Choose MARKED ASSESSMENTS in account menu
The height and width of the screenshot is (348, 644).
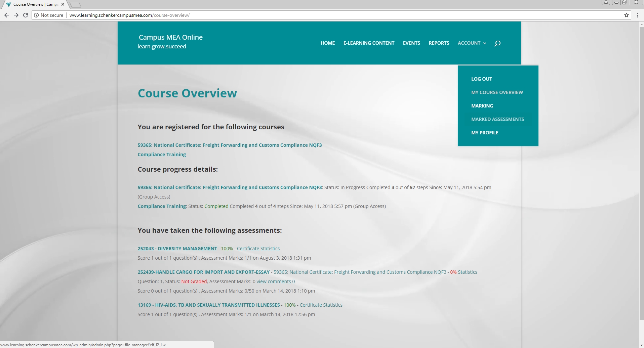tap(497, 119)
